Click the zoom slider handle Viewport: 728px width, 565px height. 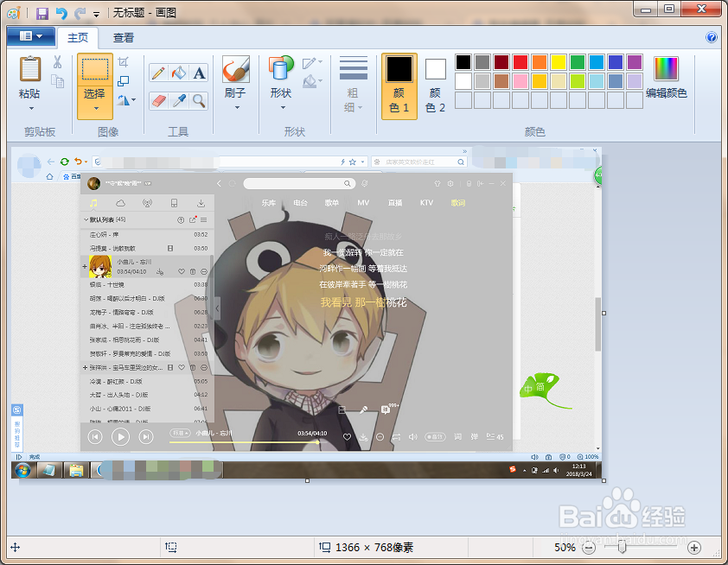point(623,548)
